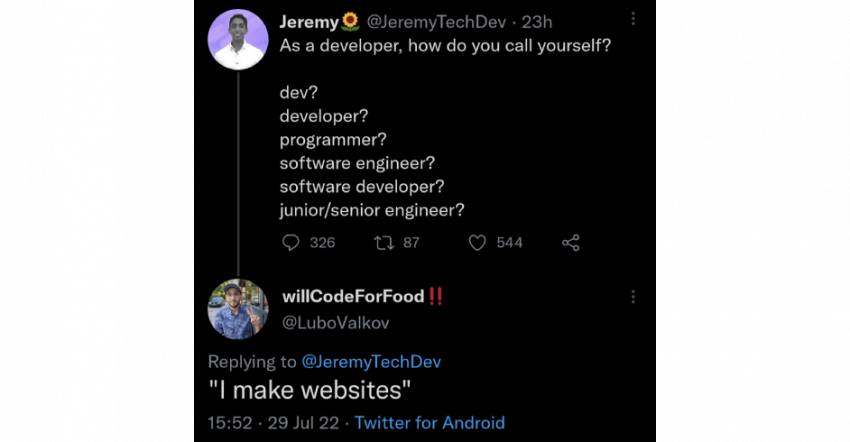This screenshot has width=850, height=442.
Task: Open more options menu on Jeremy's tweet
Action: point(633,19)
